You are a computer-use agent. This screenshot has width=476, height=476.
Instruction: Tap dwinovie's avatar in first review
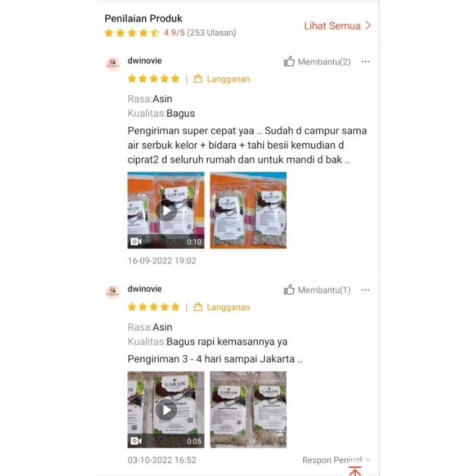pyautogui.click(x=113, y=64)
